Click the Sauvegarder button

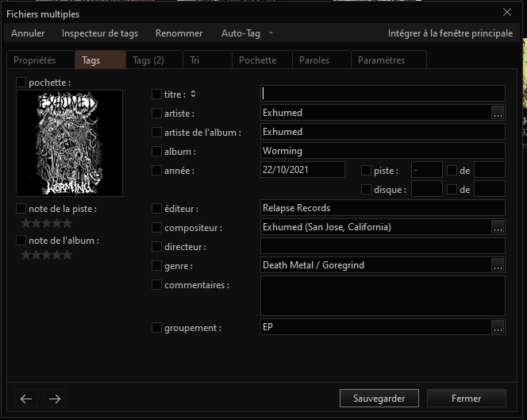(x=379, y=399)
